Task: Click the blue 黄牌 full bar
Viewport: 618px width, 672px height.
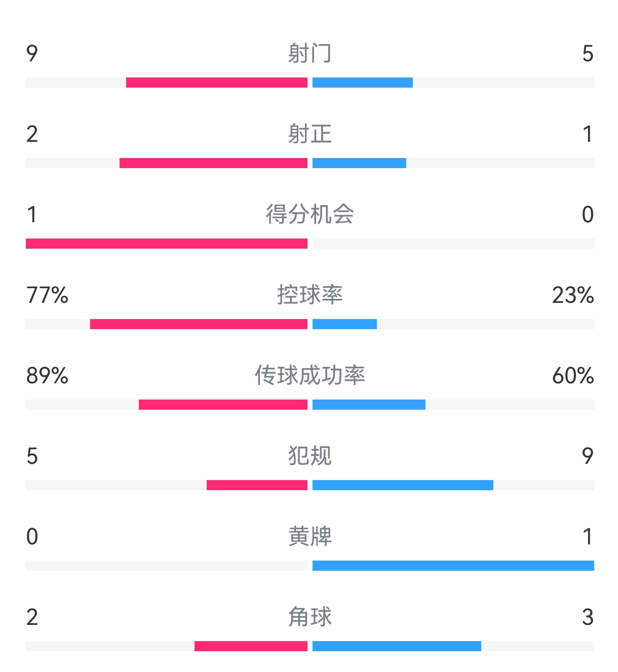Action: [453, 566]
